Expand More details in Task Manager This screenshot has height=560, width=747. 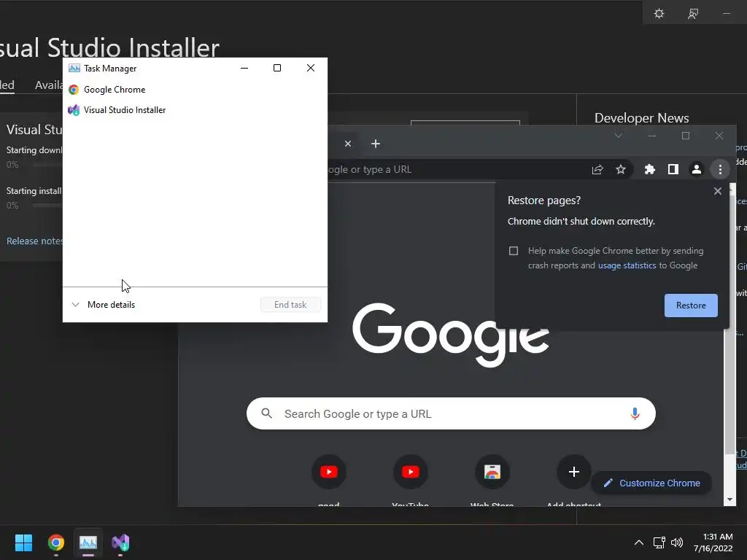(103, 305)
